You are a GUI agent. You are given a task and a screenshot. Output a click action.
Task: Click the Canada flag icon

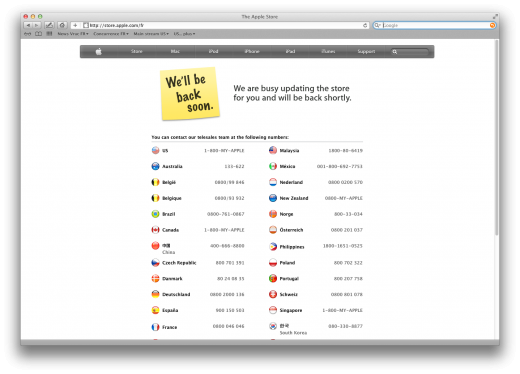155,230
